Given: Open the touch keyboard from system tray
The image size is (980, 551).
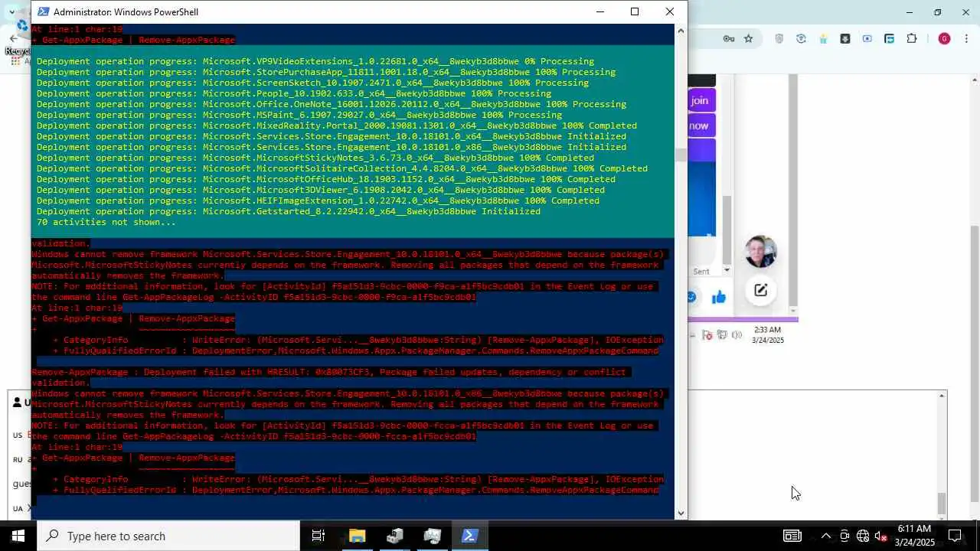Looking at the screenshot, I should 792,536.
